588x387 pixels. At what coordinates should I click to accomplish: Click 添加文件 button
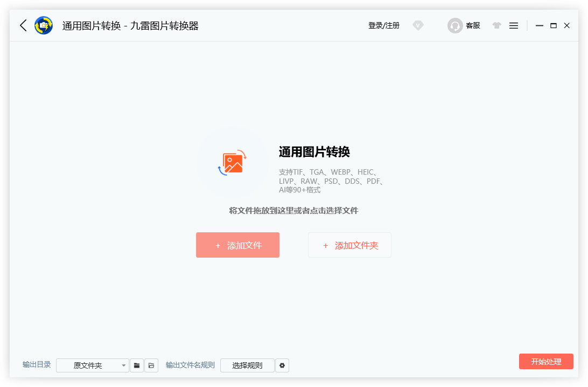tap(238, 245)
